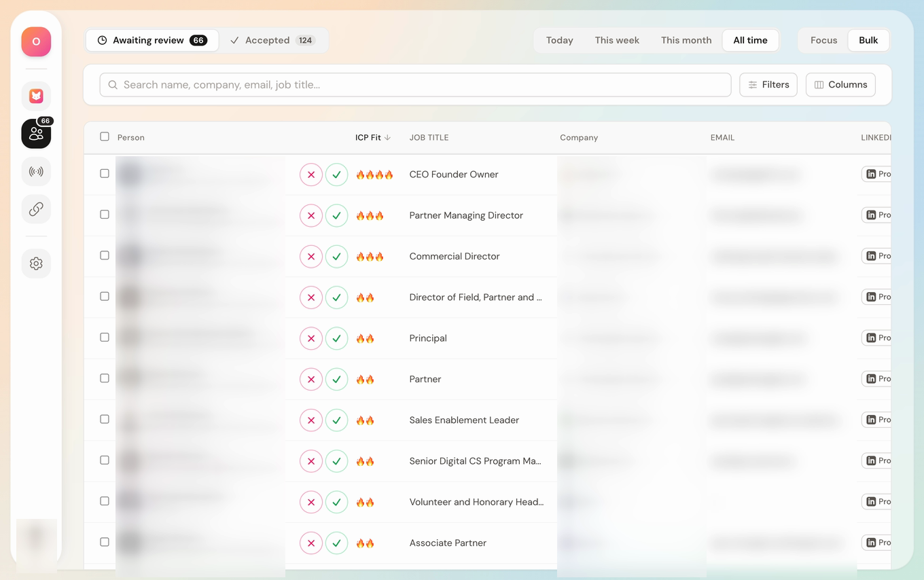Open the broadcast signals sidebar icon

tap(36, 172)
